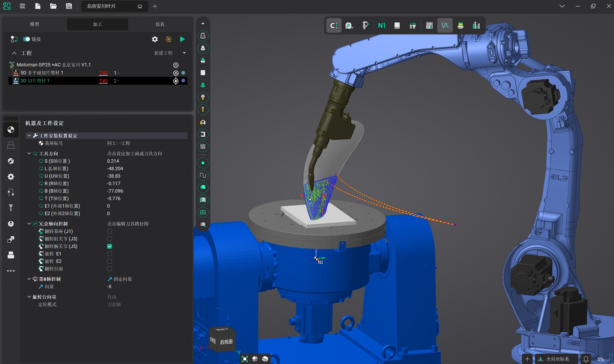Run the green play button
Viewport: 614px width, 364px height.
tap(182, 39)
